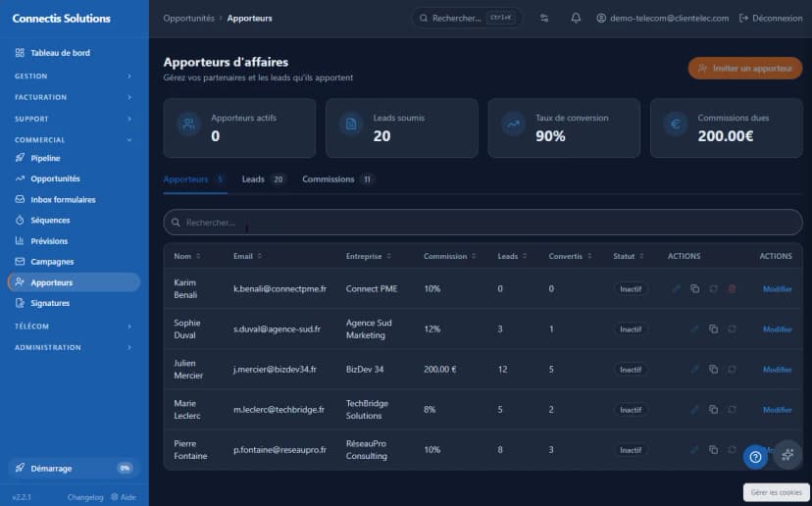Viewport: 812px width, 506px height.
Task: Copy icon in Julien Mercier row
Action: click(x=714, y=370)
